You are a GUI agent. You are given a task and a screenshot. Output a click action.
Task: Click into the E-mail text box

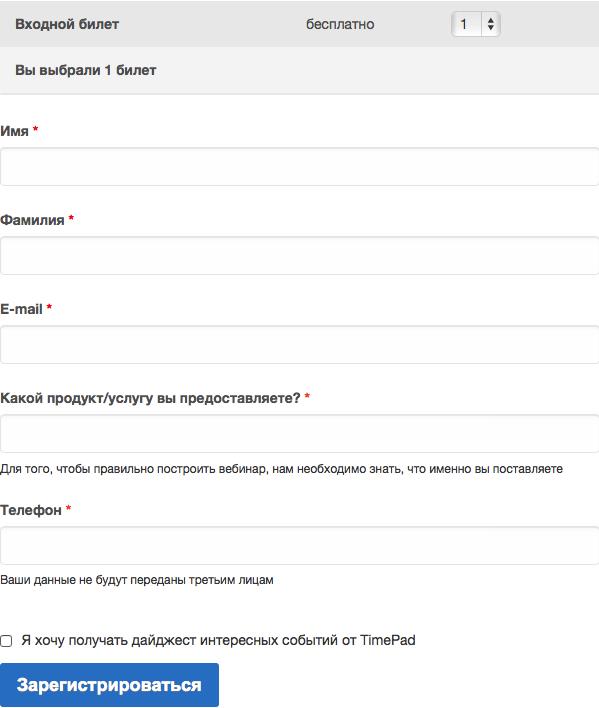(300, 345)
